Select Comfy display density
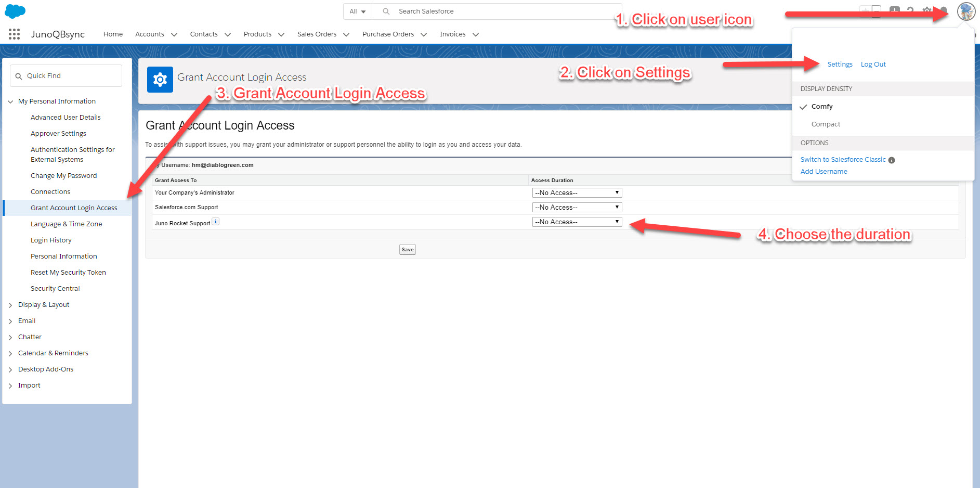The width and height of the screenshot is (980, 488). click(x=821, y=106)
